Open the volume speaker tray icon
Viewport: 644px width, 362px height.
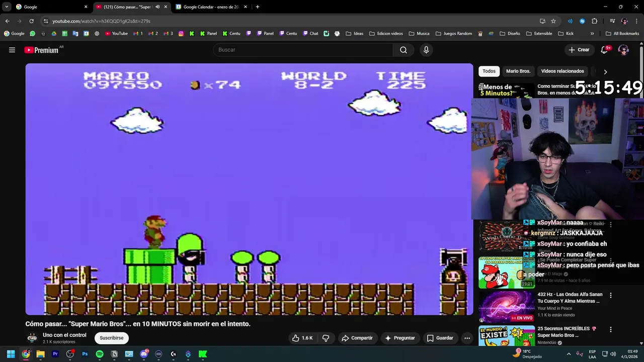click(613, 354)
